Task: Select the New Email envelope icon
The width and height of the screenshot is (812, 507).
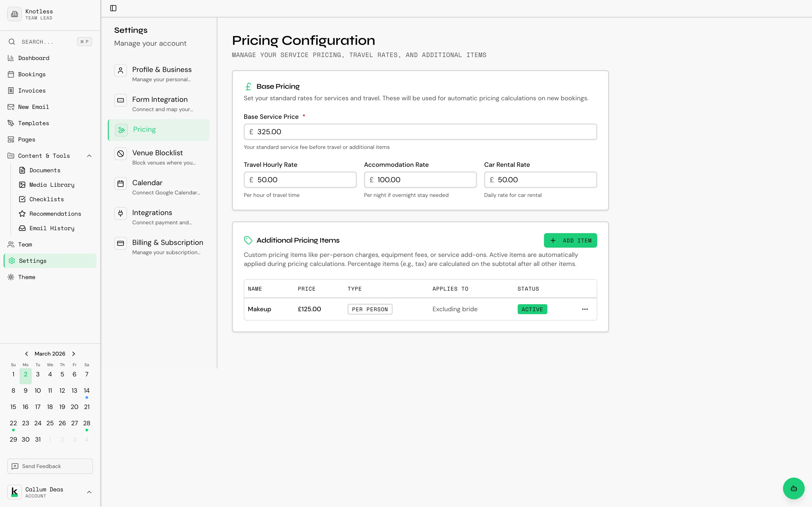Action: 11,107
